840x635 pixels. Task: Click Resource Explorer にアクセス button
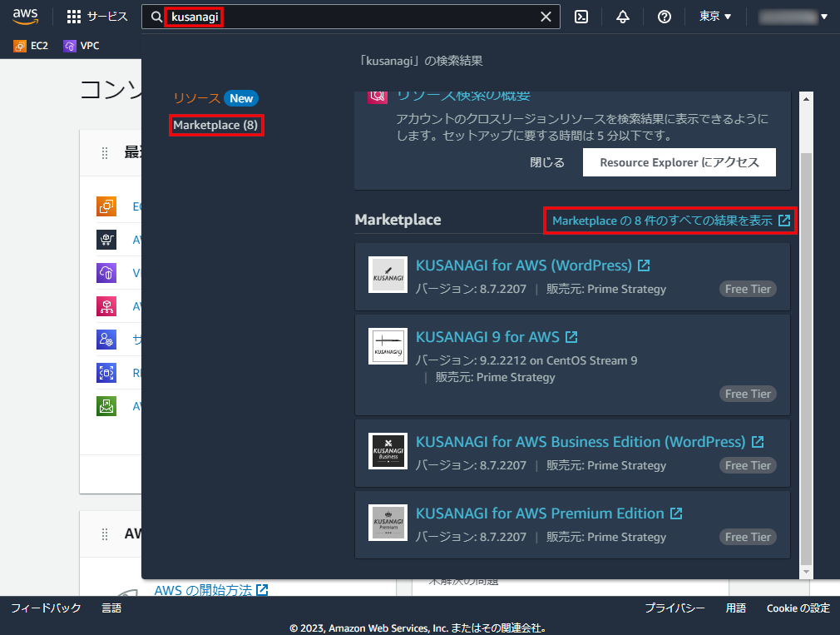pyautogui.click(x=679, y=162)
